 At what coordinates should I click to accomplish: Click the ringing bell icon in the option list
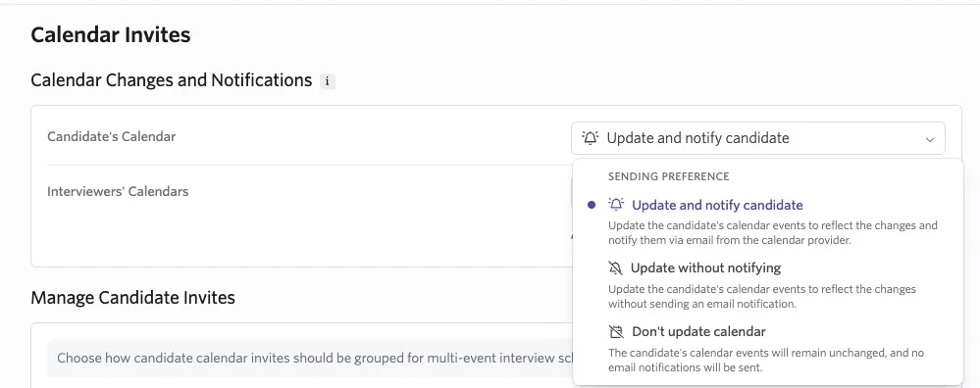616,205
